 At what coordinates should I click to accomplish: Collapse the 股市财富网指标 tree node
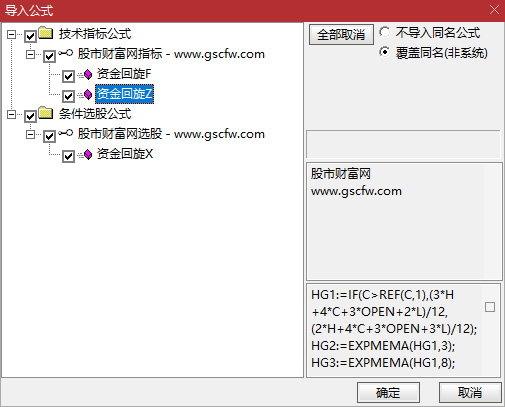[x=30, y=54]
